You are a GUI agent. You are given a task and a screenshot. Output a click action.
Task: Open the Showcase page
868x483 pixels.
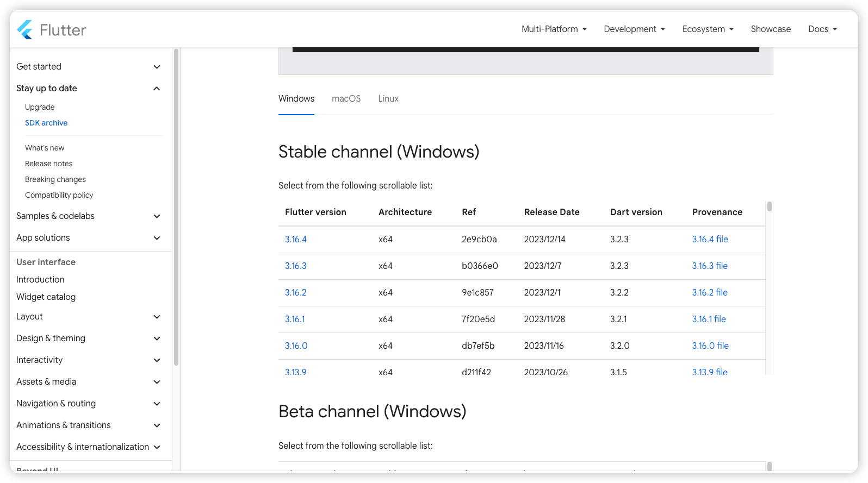(x=771, y=29)
